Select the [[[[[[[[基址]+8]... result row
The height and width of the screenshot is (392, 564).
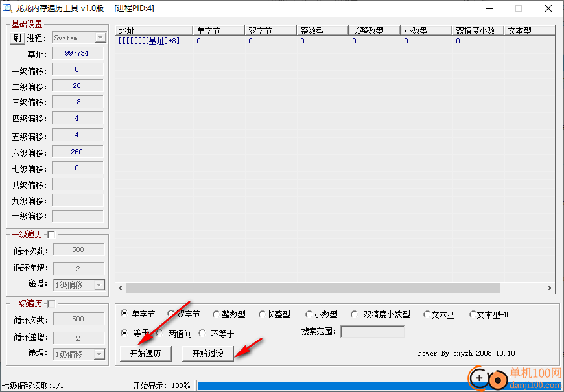coord(335,41)
